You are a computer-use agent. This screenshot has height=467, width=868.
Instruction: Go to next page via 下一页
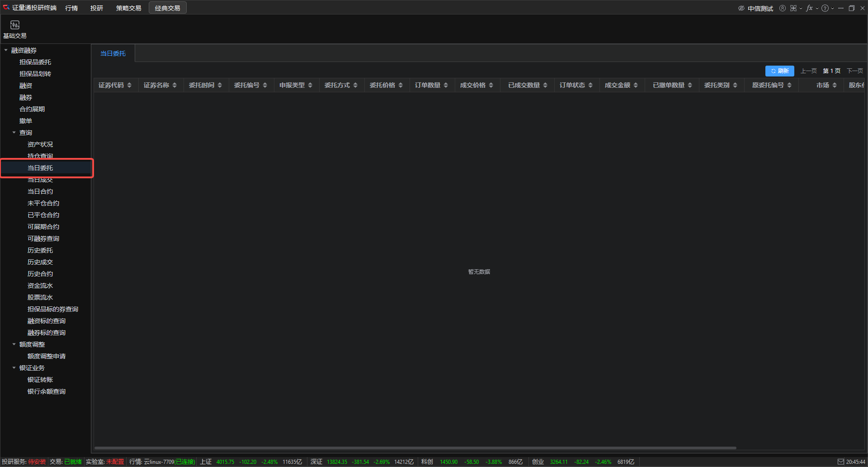[x=854, y=71]
